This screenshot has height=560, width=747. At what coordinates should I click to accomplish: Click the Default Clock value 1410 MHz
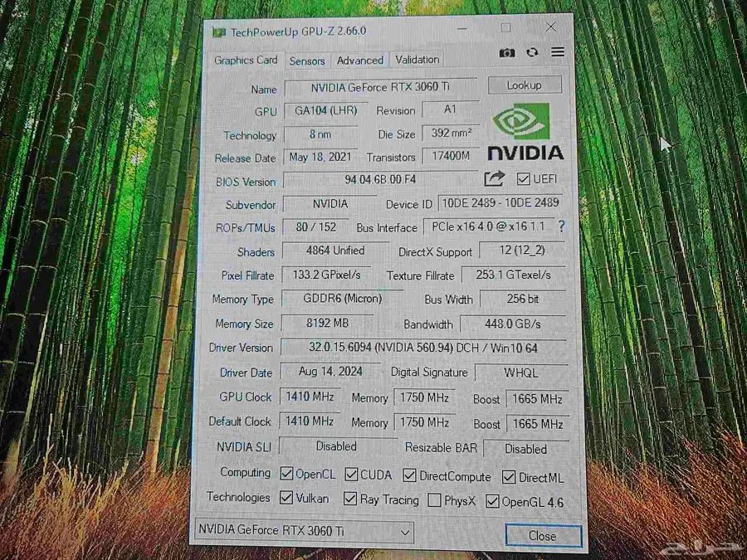point(310,421)
